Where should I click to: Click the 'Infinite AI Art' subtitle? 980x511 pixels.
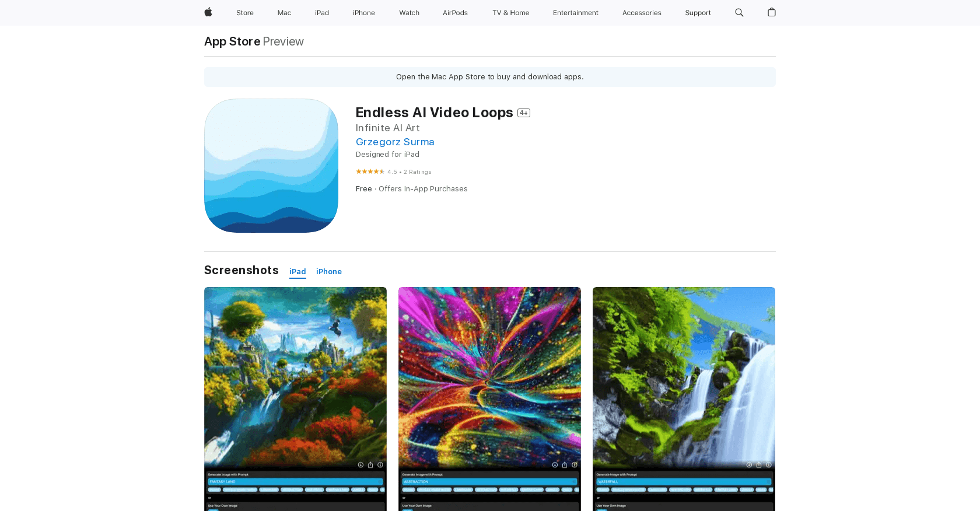tap(388, 128)
